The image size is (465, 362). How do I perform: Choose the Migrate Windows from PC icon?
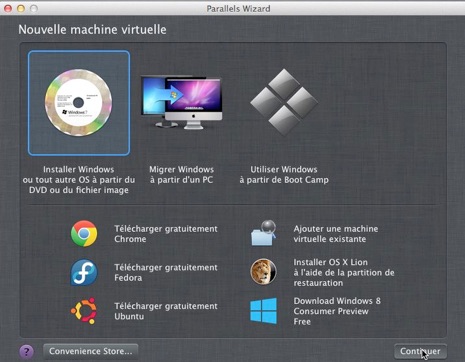(181, 102)
